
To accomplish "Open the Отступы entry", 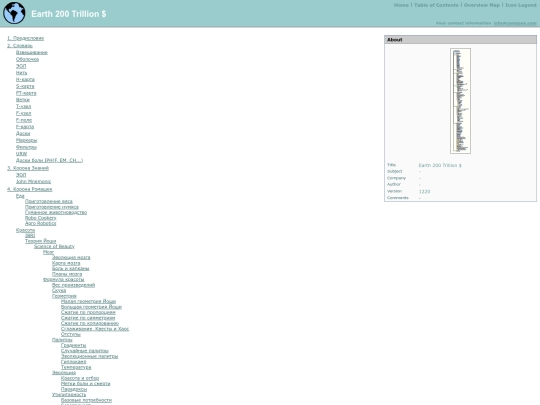I will (x=71, y=334).
